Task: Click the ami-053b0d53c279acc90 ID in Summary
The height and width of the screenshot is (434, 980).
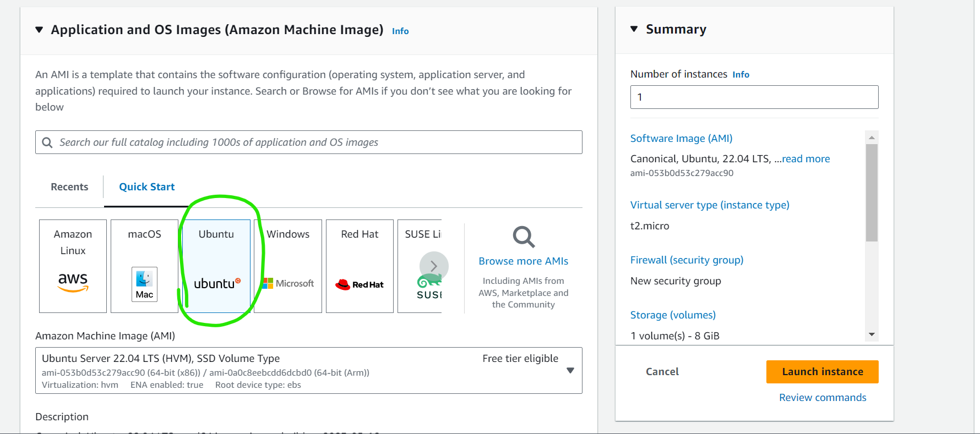Action: pyautogui.click(x=682, y=173)
